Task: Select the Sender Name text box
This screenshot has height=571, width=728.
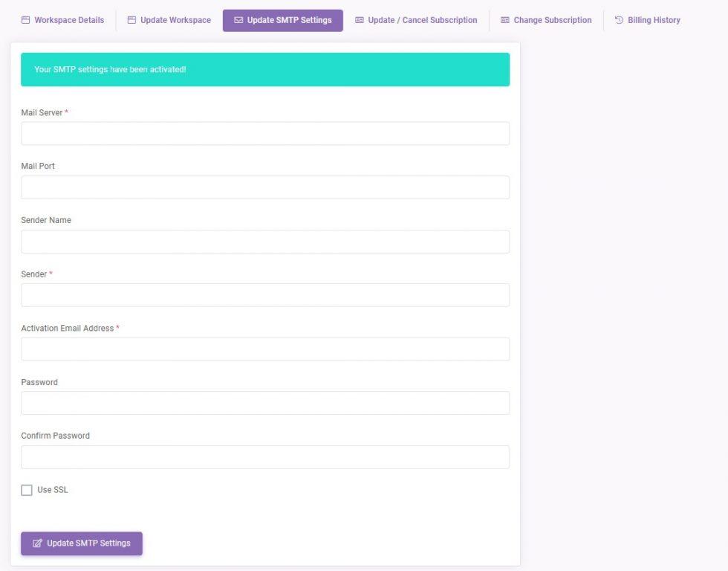Action: tap(265, 242)
